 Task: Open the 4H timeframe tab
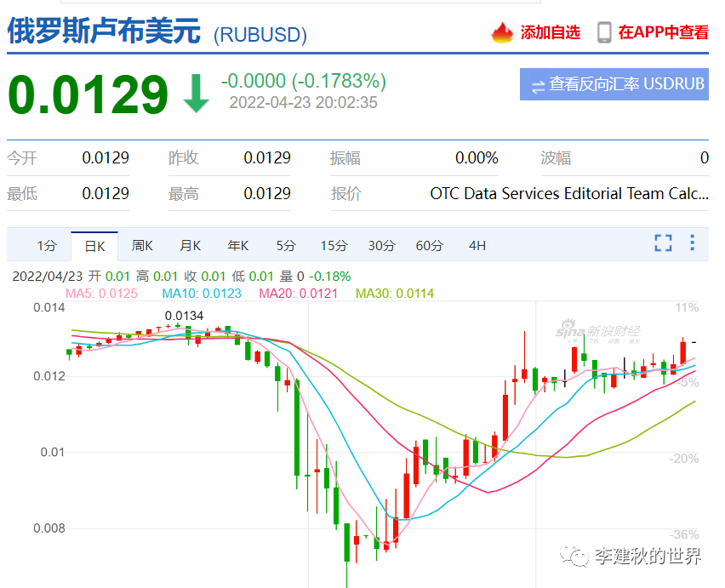pos(477,245)
